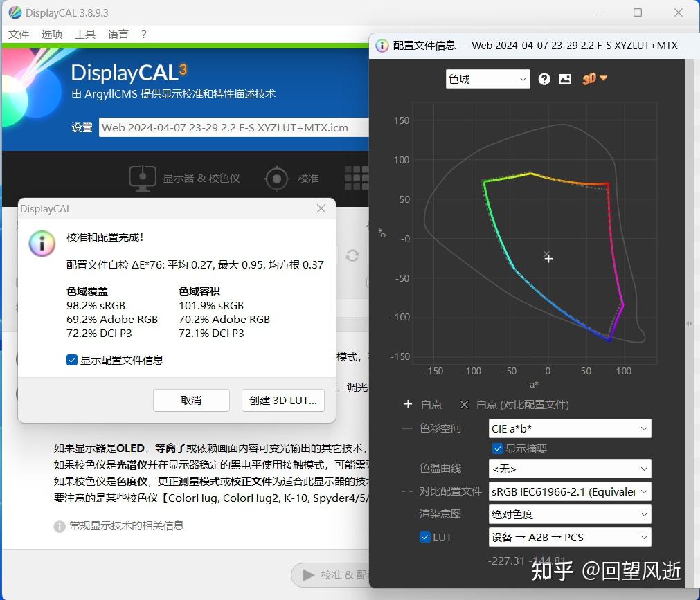Click the 创建 3D LUT... button
Viewport: 700px width, 600px height.
pyautogui.click(x=283, y=400)
